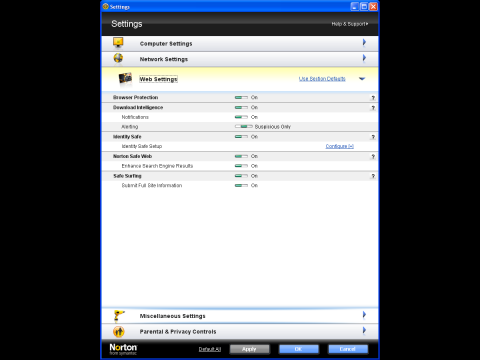Click Notifications row label
The width and height of the screenshot is (480, 360).
pyautogui.click(x=135, y=117)
